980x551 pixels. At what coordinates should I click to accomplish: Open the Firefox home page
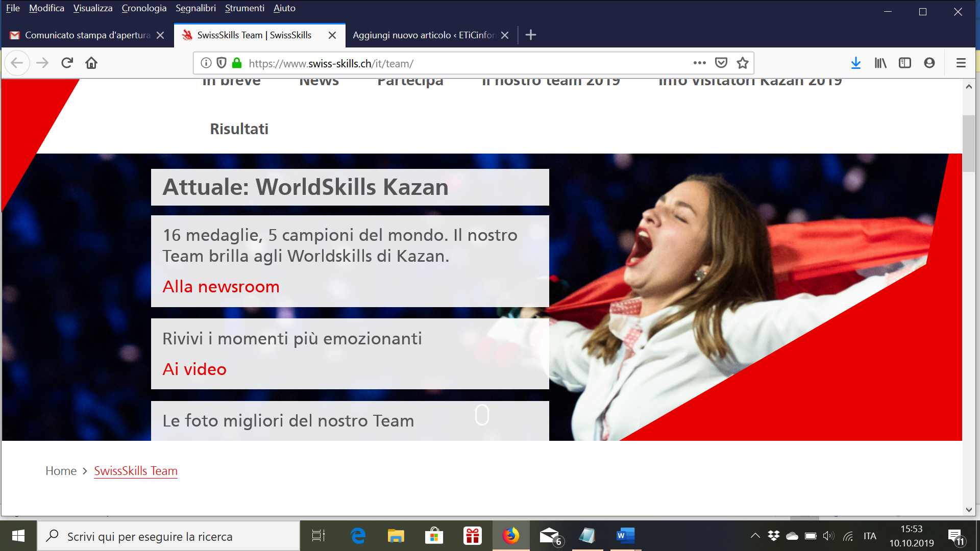(91, 63)
